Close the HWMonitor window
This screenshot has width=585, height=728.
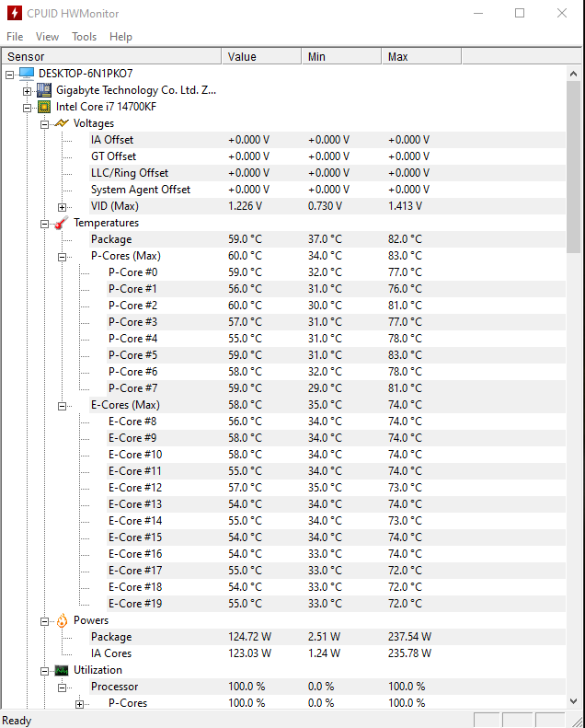coord(562,13)
